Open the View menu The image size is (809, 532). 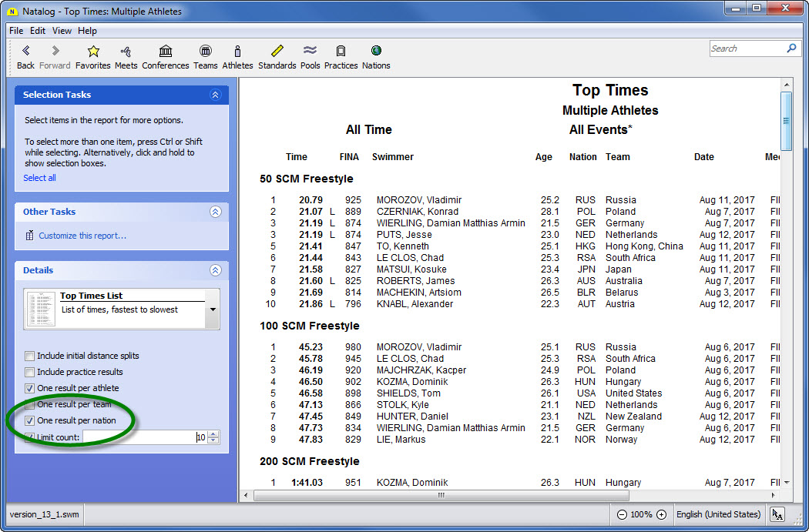pos(62,31)
